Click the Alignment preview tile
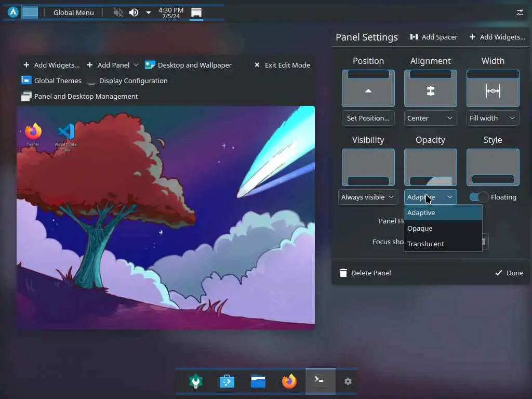This screenshot has width=532, height=399. tap(431, 88)
